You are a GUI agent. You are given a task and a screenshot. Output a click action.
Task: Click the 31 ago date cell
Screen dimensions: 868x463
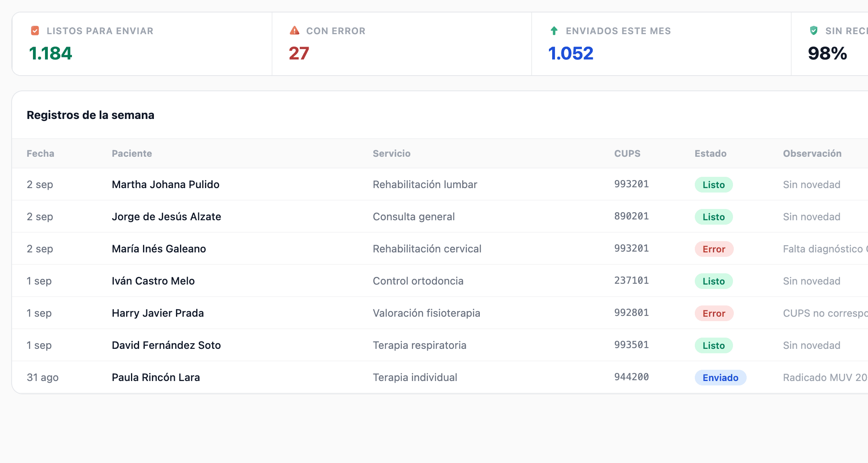pyautogui.click(x=43, y=377)
